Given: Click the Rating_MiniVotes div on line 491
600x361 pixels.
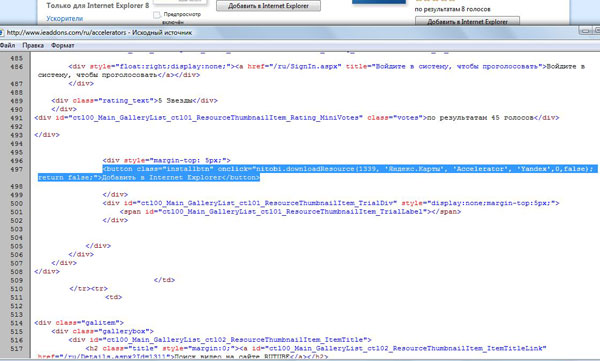Looking at the screenshot, I should (297, 118).
